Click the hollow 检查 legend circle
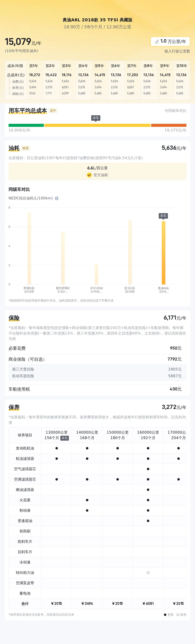The image size is (195, 644). (x=178, y=615)
